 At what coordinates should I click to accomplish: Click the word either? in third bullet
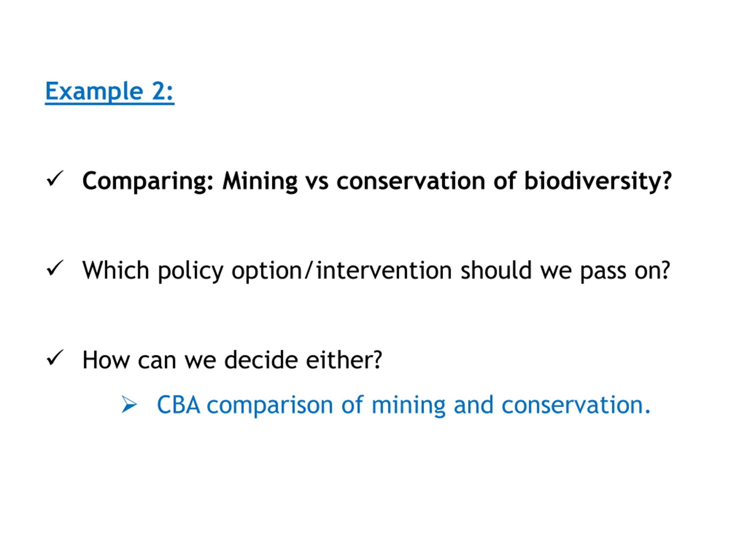[x=344, y=360]
